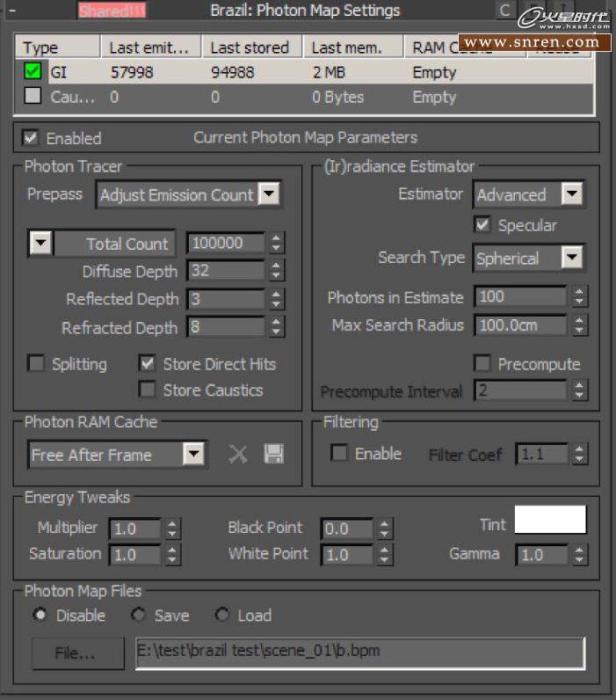616x700 pixels.
Task: Enable Filtering checkbox
Action: point(339,453)
